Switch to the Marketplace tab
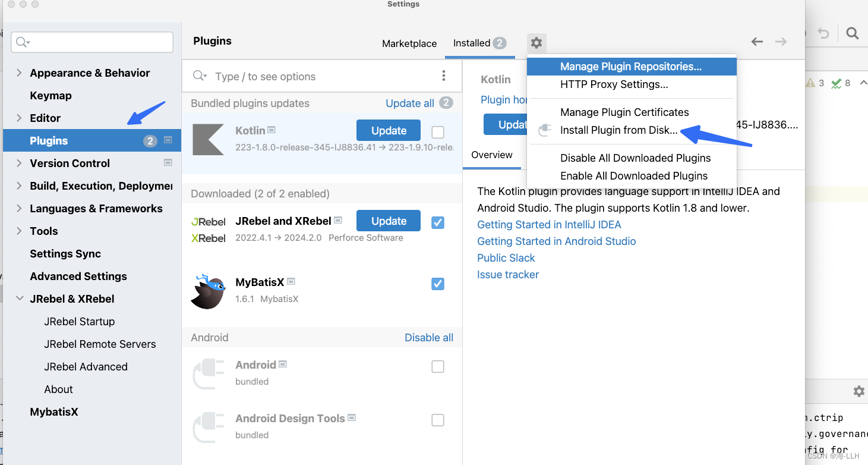This screenshot has width=868, height=465. [x=409, y=43]
